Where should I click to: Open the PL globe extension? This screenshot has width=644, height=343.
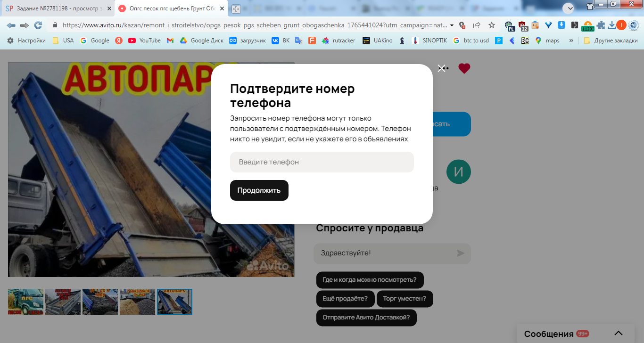[x=510, y=26]
